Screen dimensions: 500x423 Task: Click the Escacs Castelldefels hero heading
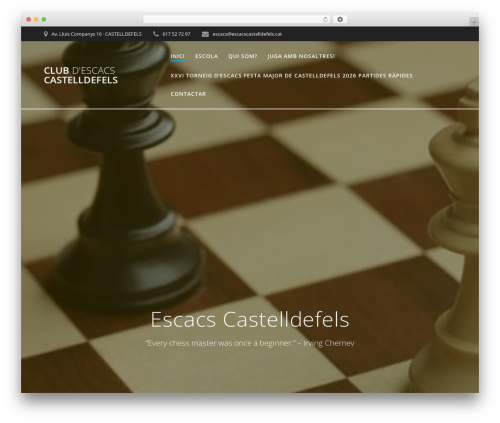pyautogui.click(x=250, y=319)
